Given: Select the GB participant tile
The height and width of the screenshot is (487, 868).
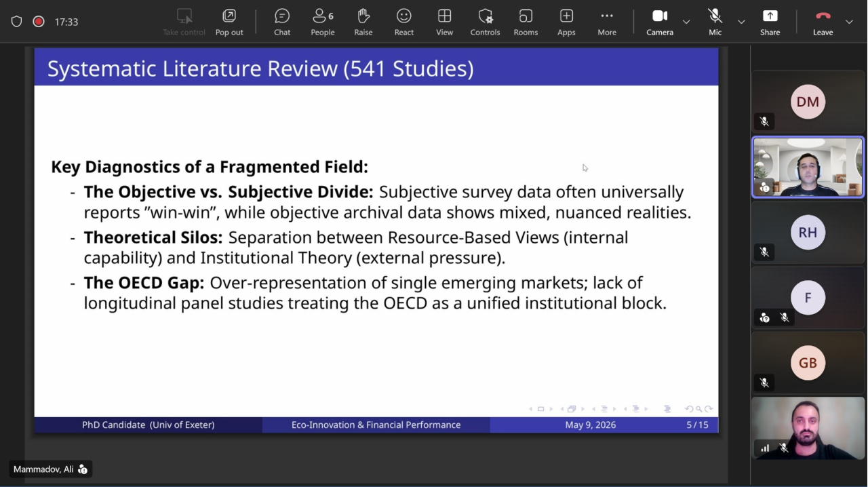Looking at the screenshot, I should 808,362.
